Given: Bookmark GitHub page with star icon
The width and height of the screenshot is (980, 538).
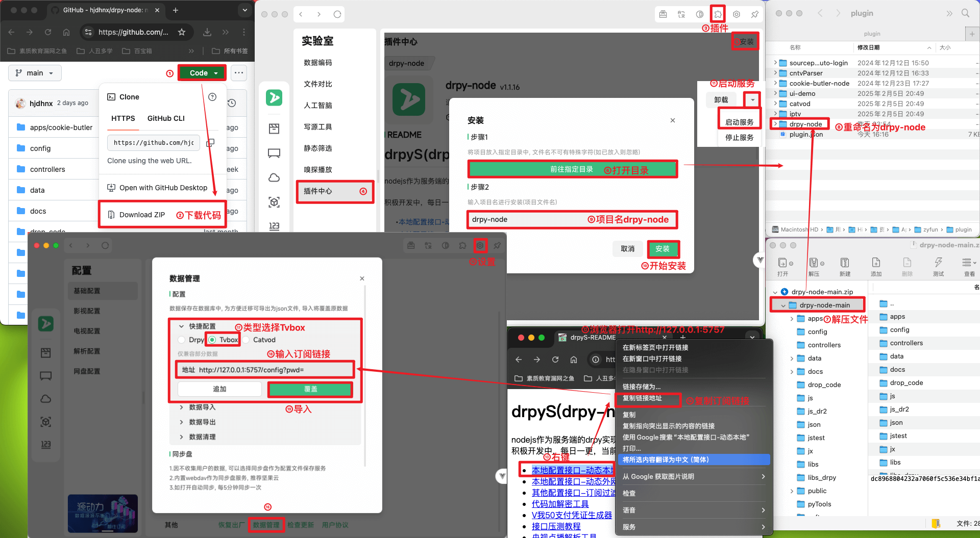Looking at the screenshot, I should (182, 32).
